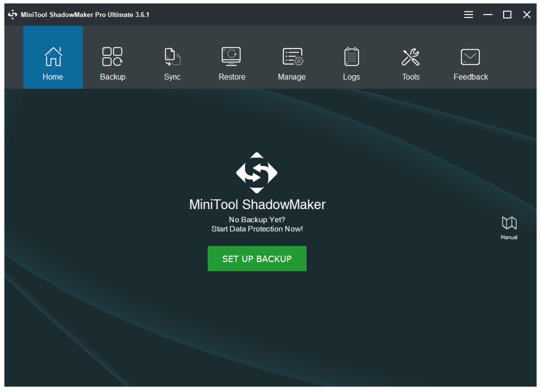
Task: Select Feedback in the top navigation
Action: point(471,77)
